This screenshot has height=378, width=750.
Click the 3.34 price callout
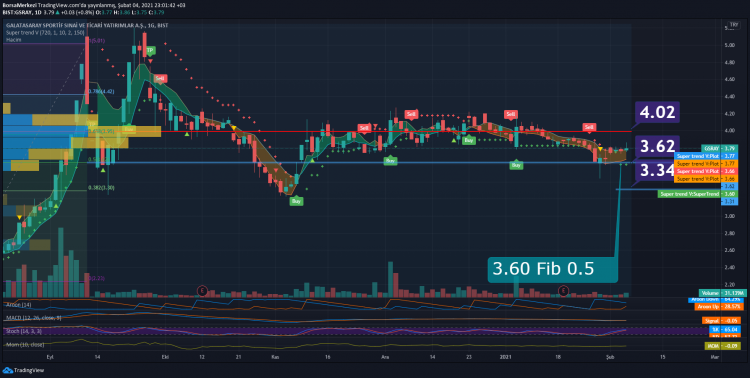[654, 170]
